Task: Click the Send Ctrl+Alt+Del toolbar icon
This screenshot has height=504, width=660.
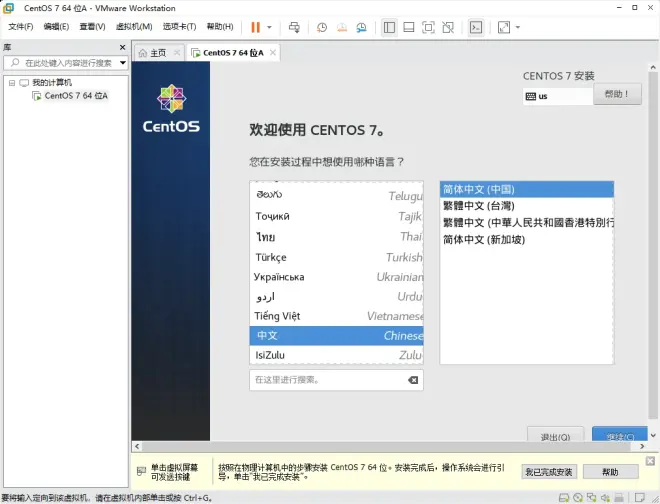Action: tap(294, 27)
